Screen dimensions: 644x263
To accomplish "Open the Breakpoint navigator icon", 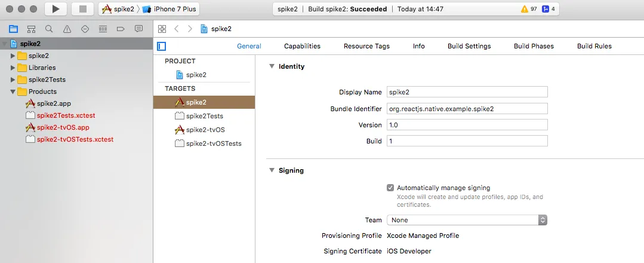I will (x=121, y=29).
